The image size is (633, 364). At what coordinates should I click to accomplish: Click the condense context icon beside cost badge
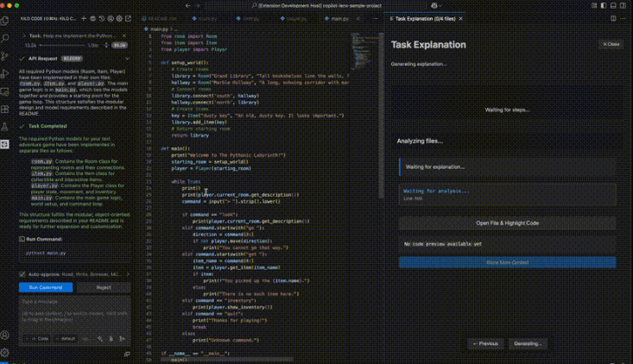pos(106,46)
